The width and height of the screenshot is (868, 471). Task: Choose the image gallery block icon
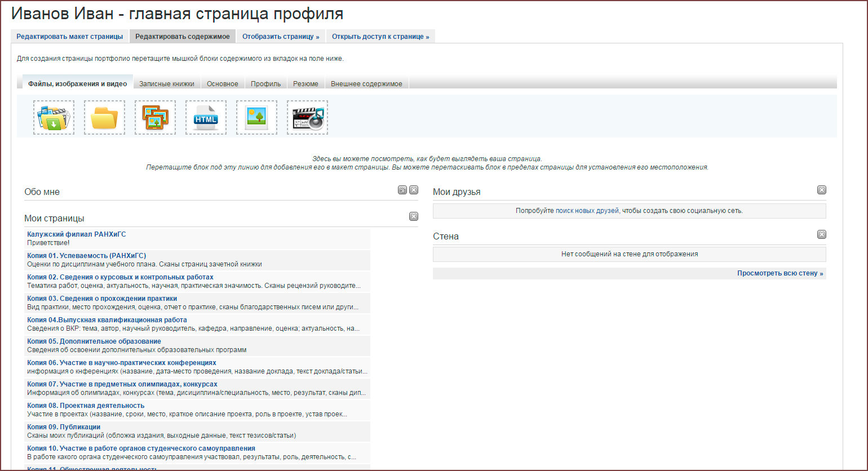point(155,118)
